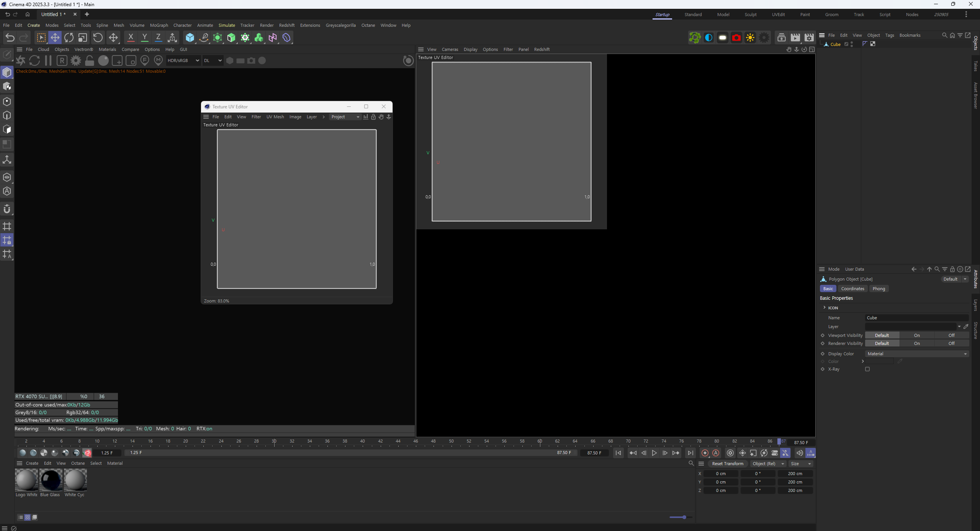Select the Blue Glass material thumbnail
Viewport: 980px width, 531px height.
point(51,480)
